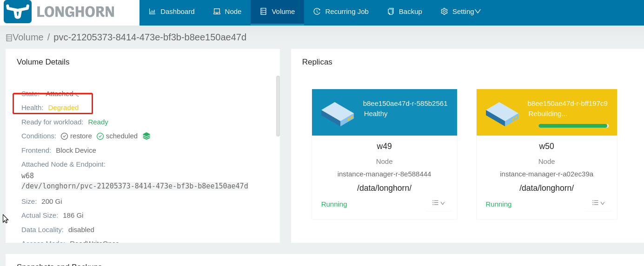The width and height of the screenshot is (644, 266).
Task: Click the Setting gear icon
Action: click(x=444, y=12)
